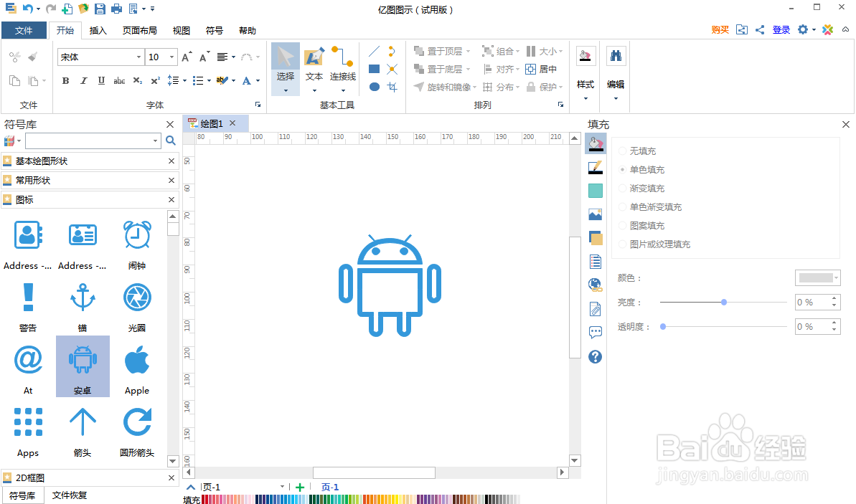Expand the 旋转和镜像 dropdown
Screen dimensions: 856x504
pos(474,87)
